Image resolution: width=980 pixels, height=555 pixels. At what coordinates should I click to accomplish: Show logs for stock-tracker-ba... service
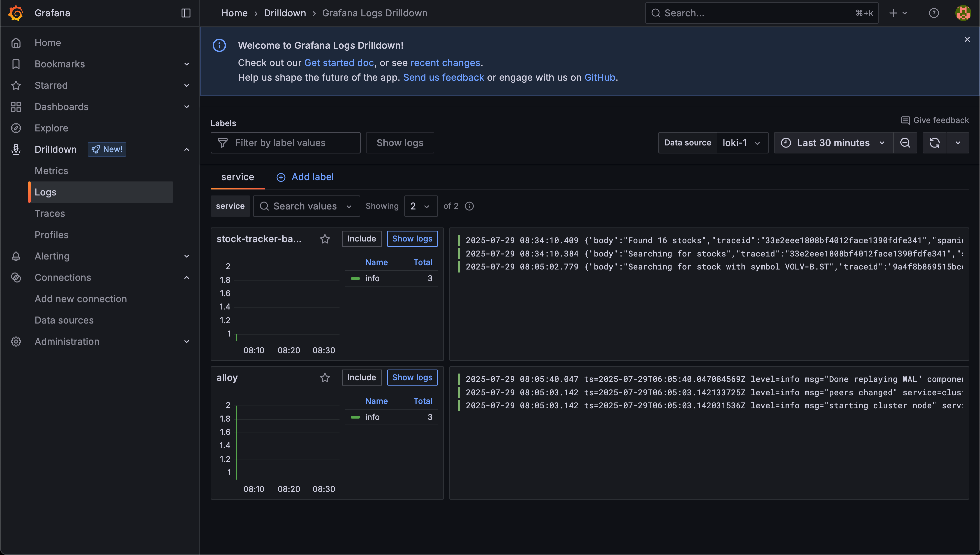point(412,238)
